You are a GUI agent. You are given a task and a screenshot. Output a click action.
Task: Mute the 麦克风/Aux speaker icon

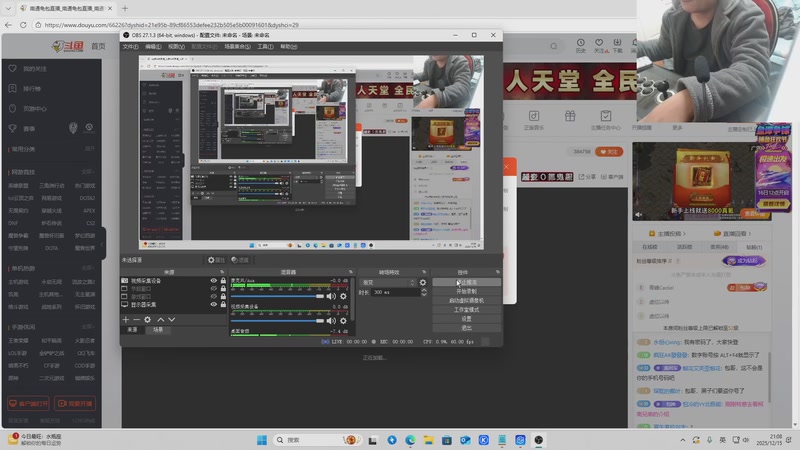pyautogui.click(x=331, y=296)
